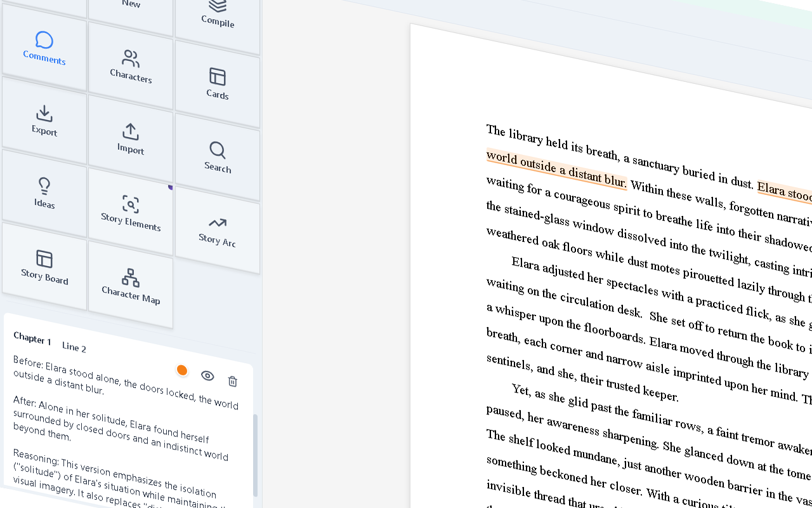Image resolution: width=812 pixels, height=508 pixels.
Task: Open the Ideas tool
Action: click(x=44, y=193)
